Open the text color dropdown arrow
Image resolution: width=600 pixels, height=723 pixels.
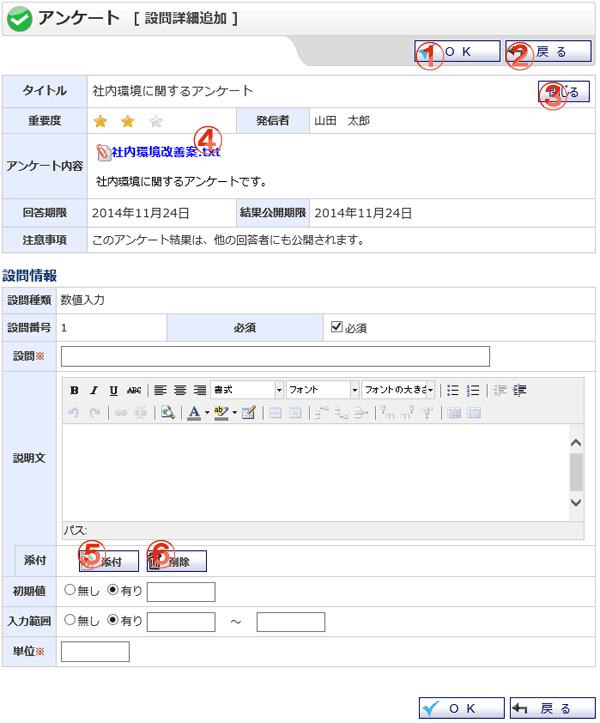pyautogui.click(x=207, y=412)
